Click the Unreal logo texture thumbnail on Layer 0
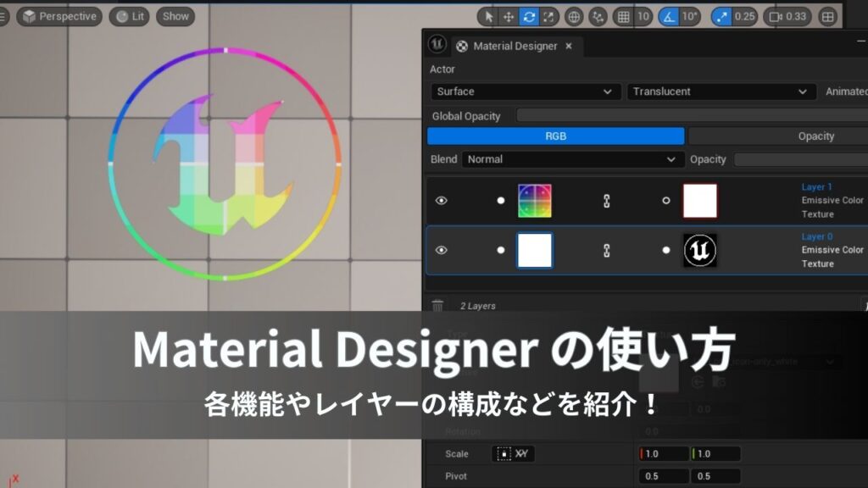The width and height of the screenshot is (868, 488). pos(698,250)
